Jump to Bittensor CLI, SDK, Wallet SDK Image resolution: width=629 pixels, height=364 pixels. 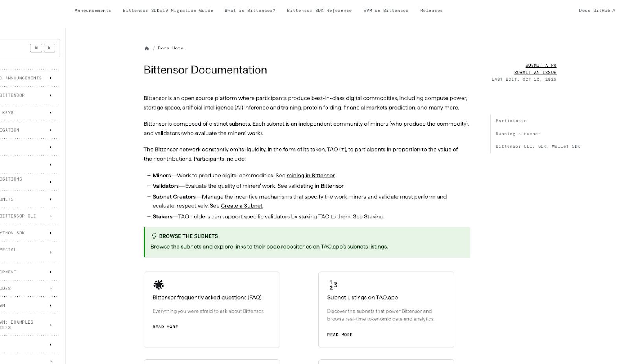pos(538,146)
